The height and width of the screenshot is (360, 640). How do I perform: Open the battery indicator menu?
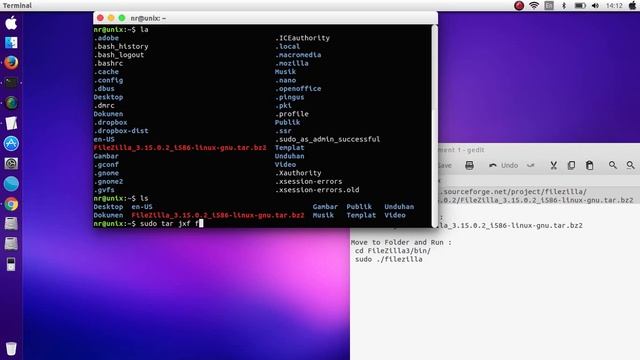[x=580, y=6]
